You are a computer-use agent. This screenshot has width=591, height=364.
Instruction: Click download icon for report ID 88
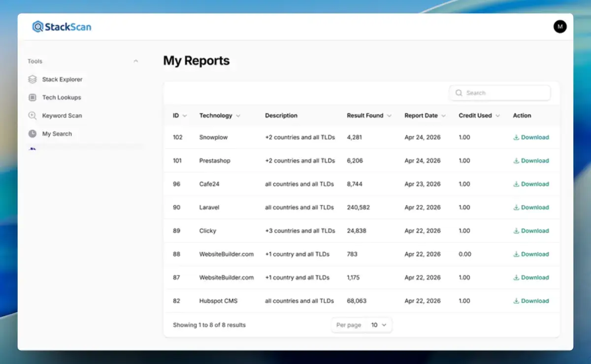(516, 254)
